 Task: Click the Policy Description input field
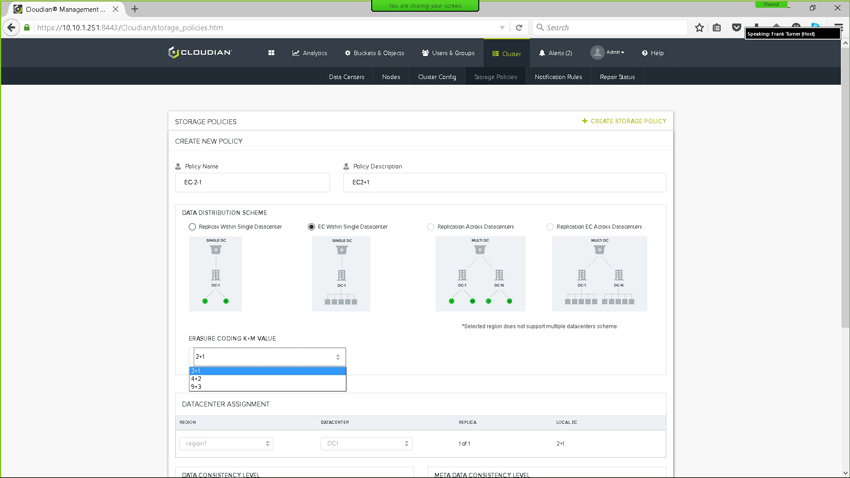[505, 183]
